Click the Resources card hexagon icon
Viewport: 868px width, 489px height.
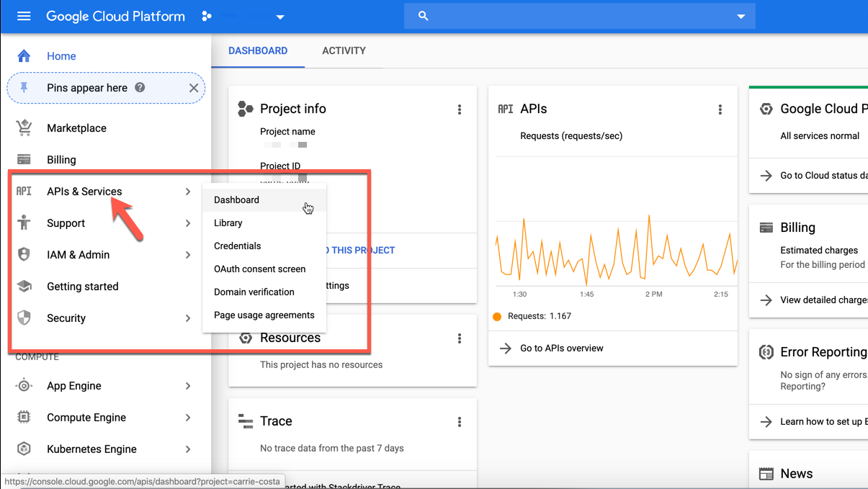coord(246,338)
